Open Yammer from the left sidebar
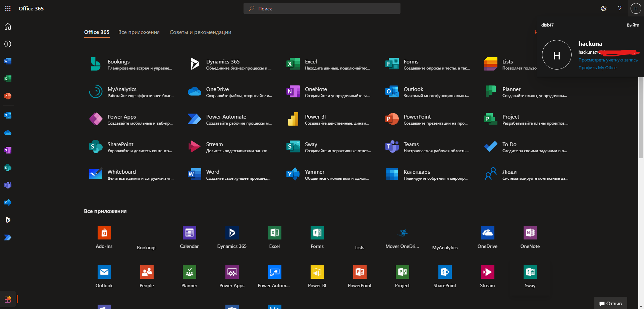Screen dimensions: 644x309 8,203
